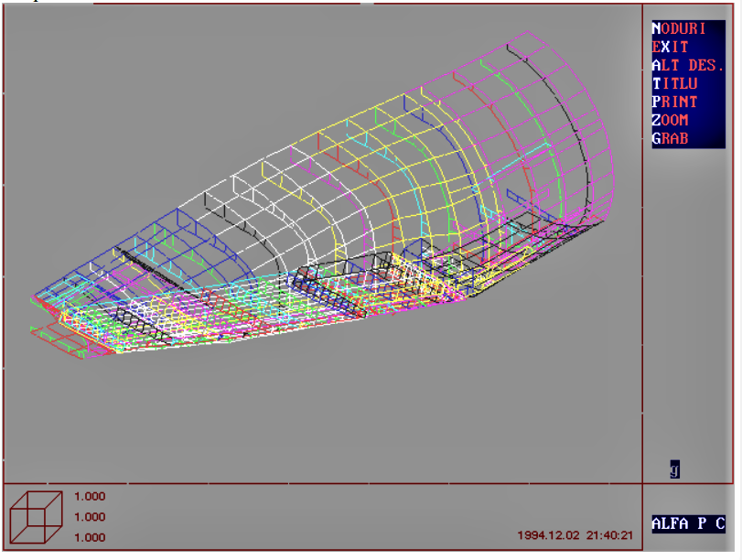
Task: Open the ALT DES. menu option
Action: point(687,65)
